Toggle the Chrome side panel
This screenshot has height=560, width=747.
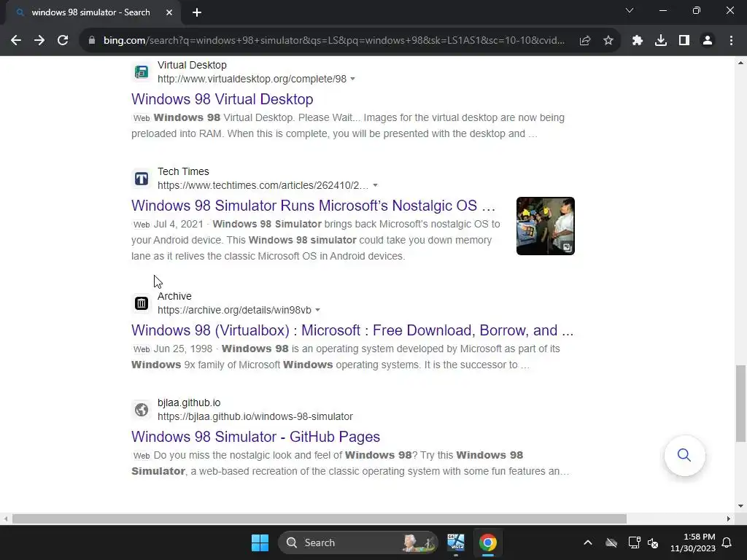[x=684, y=41]
